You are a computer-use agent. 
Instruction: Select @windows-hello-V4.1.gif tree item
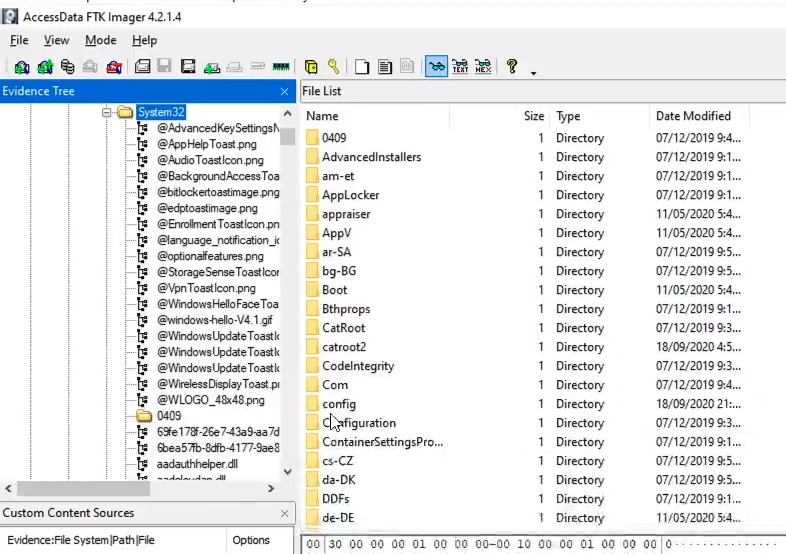215,320
